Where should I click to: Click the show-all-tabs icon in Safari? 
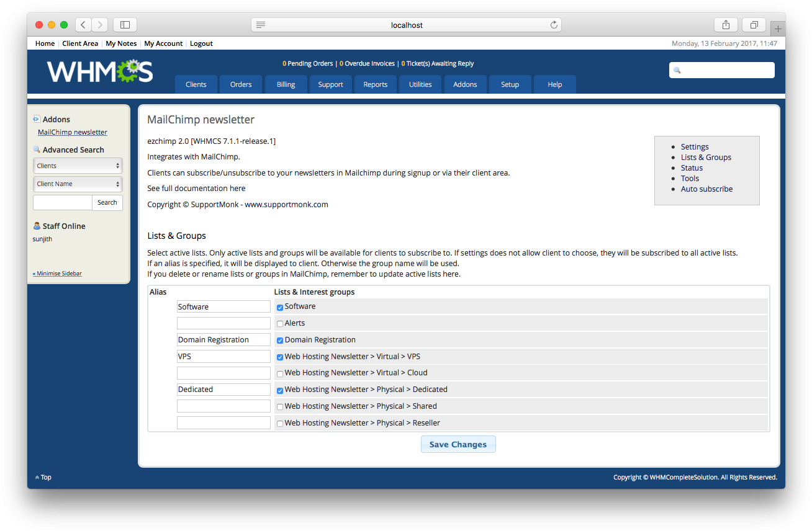pyautogui.click(x=754, y=24)
